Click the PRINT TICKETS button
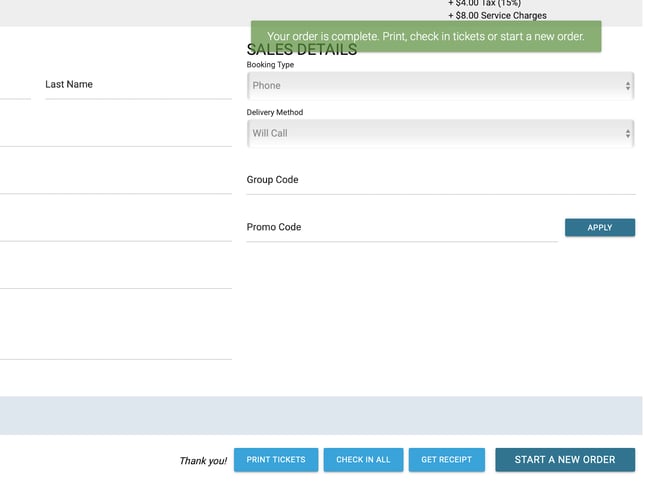The image size is (646, 496). [276, 460]
